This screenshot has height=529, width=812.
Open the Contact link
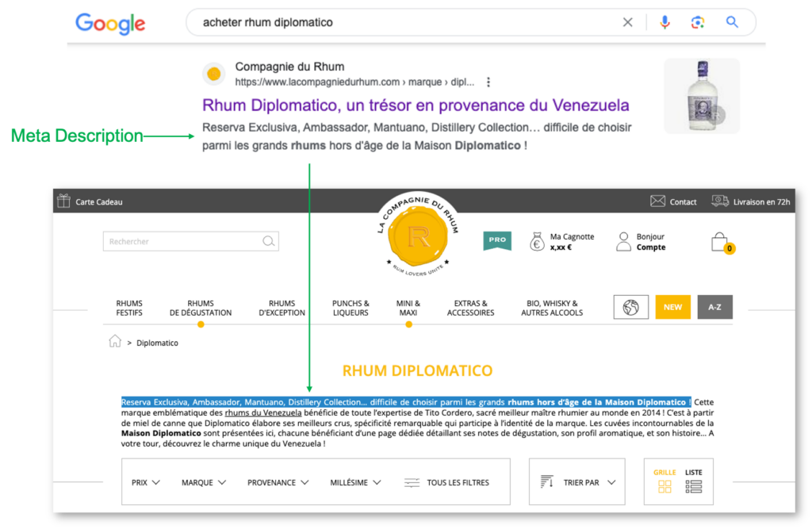[683, 202]
